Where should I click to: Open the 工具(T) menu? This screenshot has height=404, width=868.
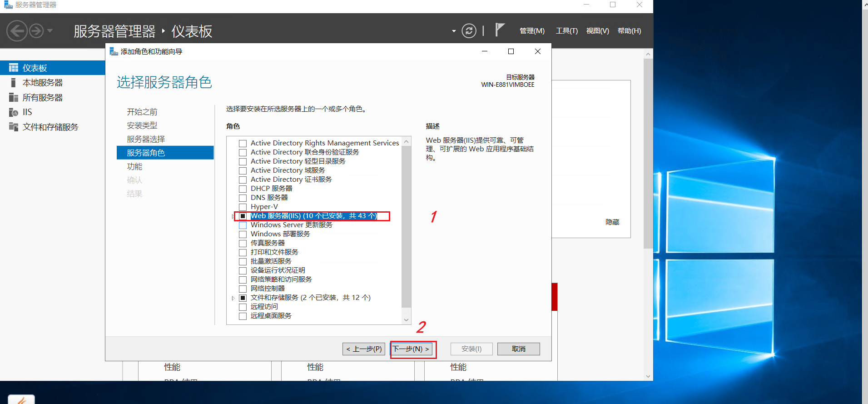[567, 31]
